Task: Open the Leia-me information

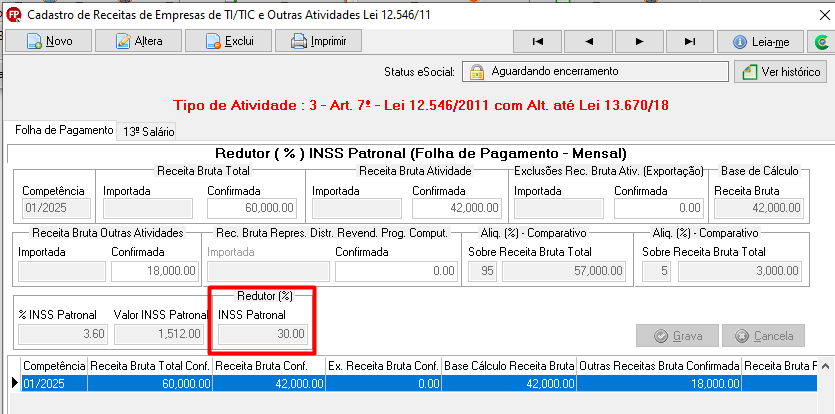Action: pyautogui.click(x=760, y=42)
